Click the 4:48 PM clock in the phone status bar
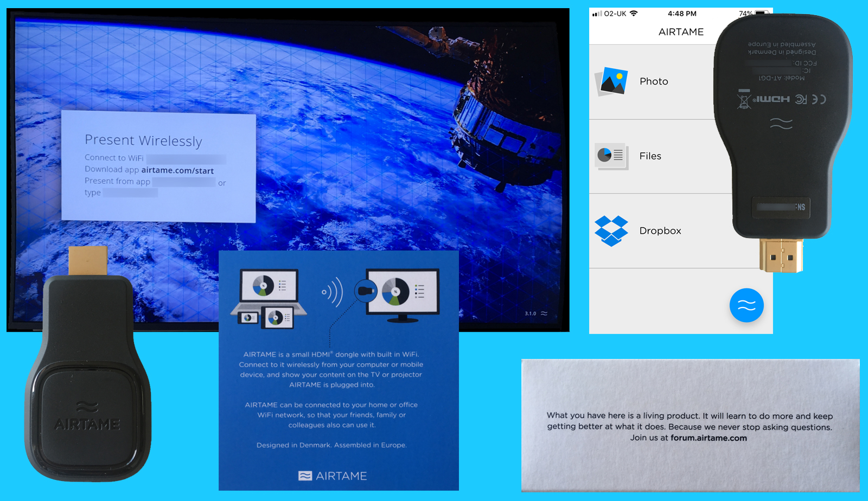 pos(682,14)
